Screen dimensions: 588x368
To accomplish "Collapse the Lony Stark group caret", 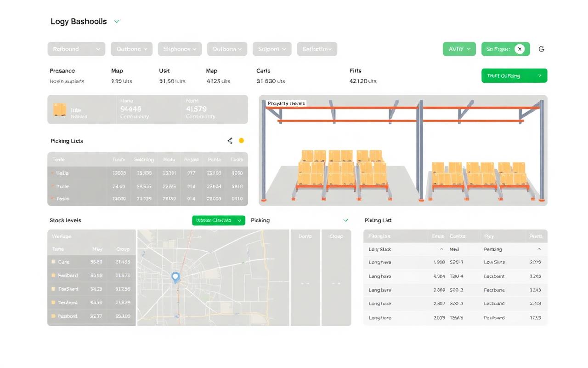I will 441,249.
